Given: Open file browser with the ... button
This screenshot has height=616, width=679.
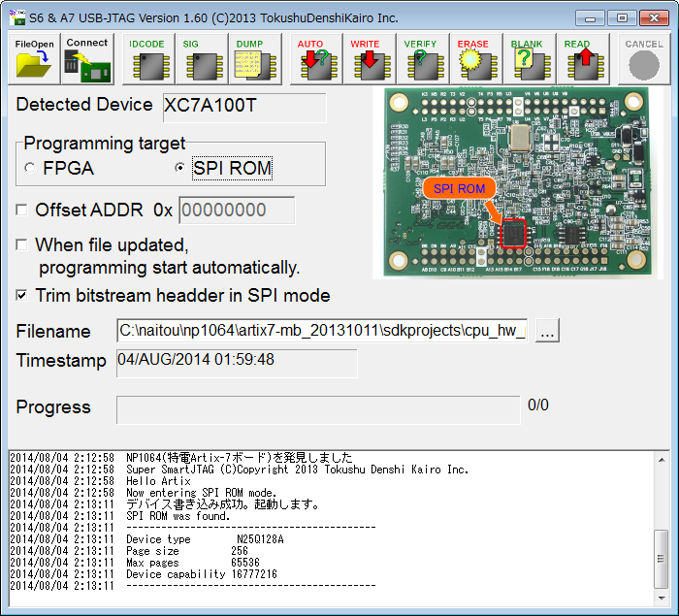Looking at the screenshot, I should pos(547,331).
